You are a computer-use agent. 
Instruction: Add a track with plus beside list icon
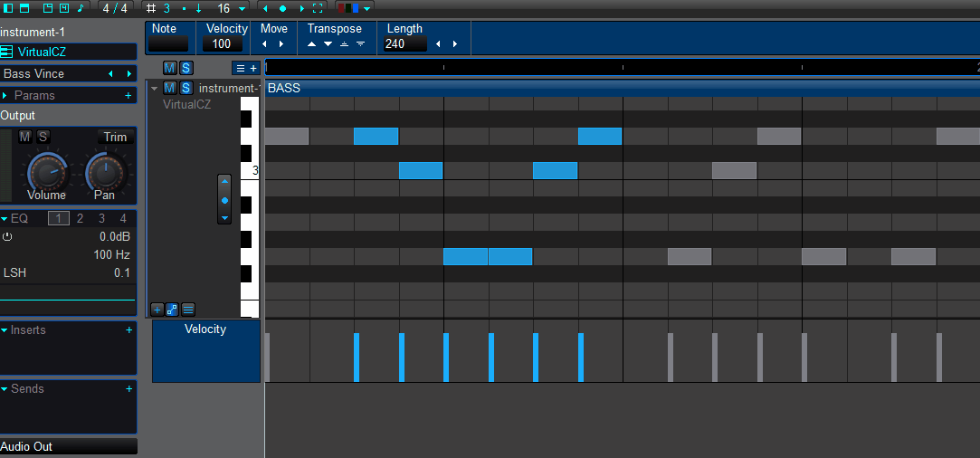tap(253, 69)
